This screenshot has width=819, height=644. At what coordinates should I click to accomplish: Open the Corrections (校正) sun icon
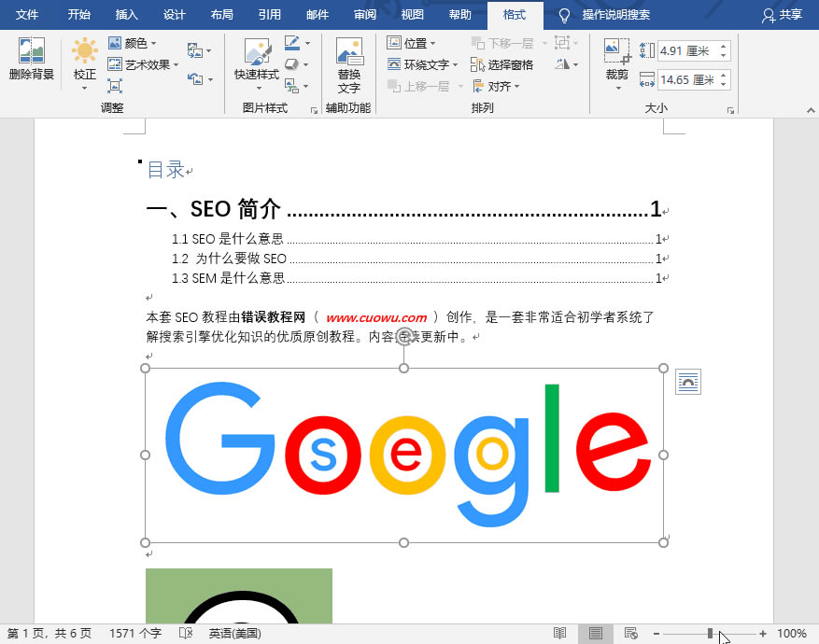[84, 50]
